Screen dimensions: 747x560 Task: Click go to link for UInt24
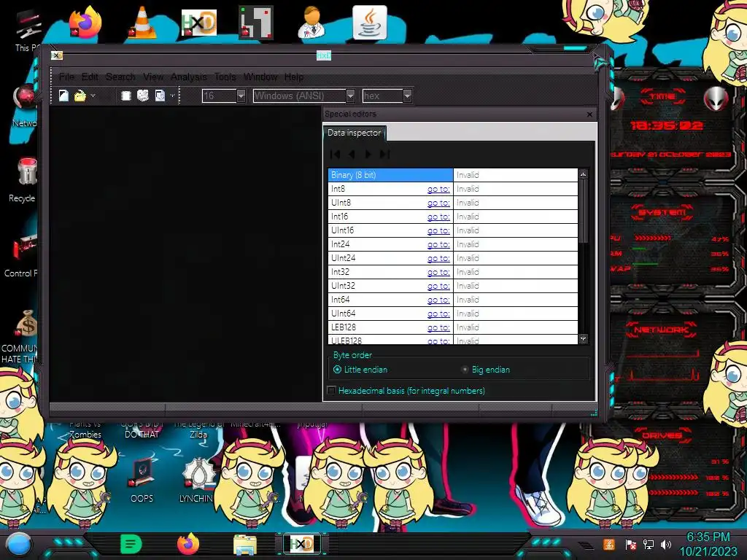(x=438, y=258)
